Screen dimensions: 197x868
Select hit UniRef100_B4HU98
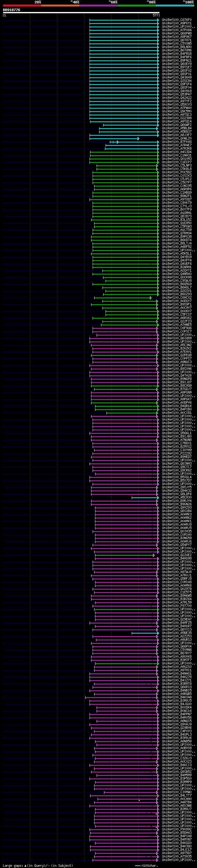point(176,559)
